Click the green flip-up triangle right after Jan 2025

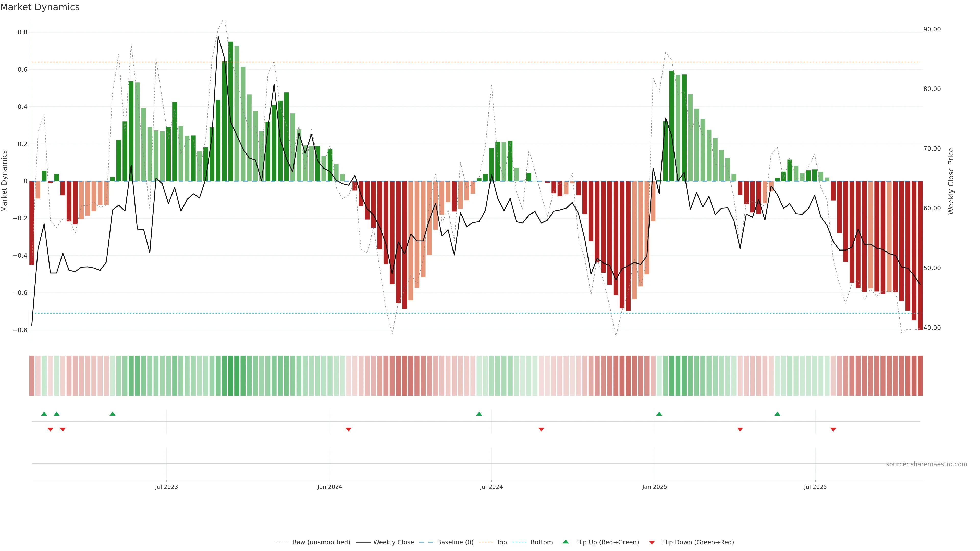coord(659,414)
